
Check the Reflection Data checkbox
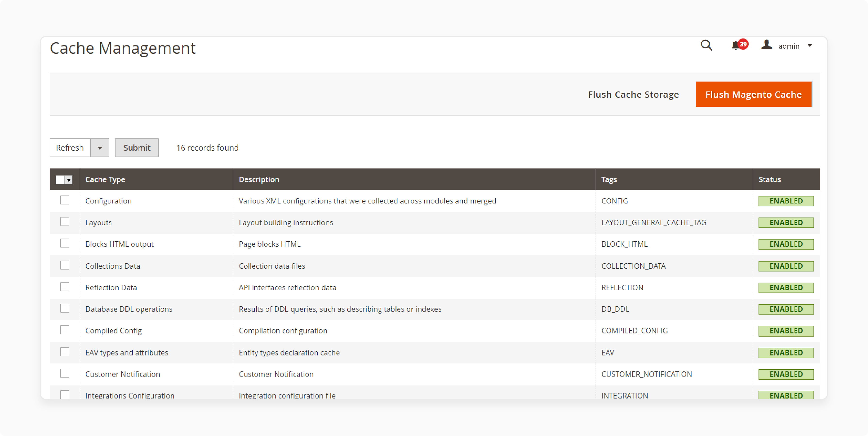point(65,287)
